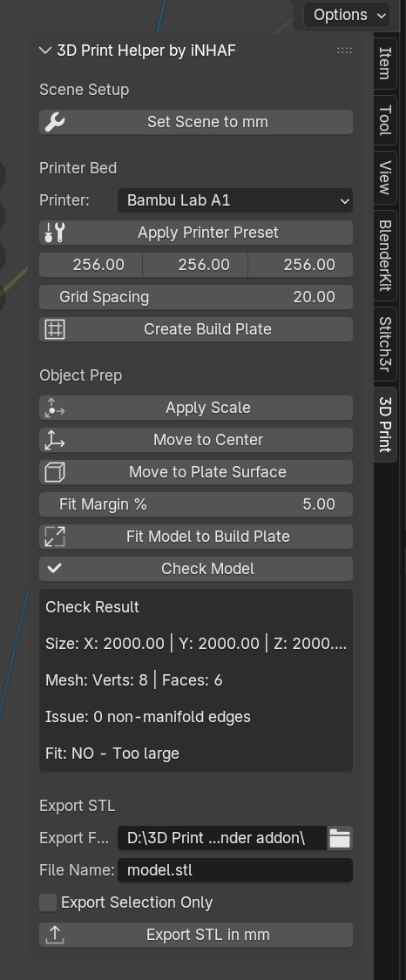Collapse the 3D Print Helper by iNHAF panel
Viewport: 406px width, 980px height.
44,51
